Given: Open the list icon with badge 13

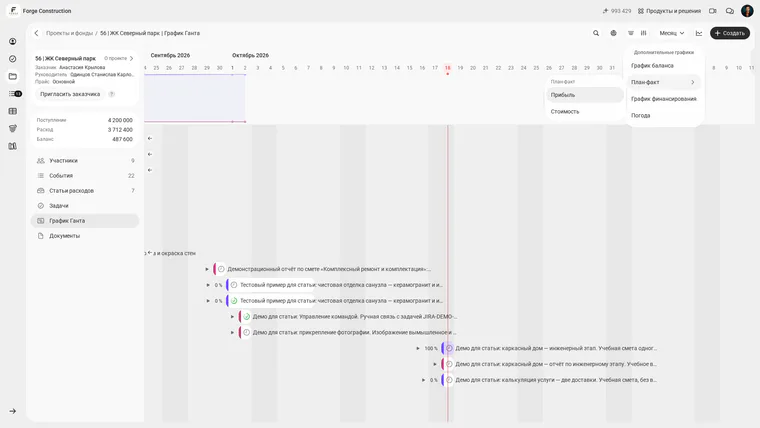Looking at the screenshot, I should point(15,94).
